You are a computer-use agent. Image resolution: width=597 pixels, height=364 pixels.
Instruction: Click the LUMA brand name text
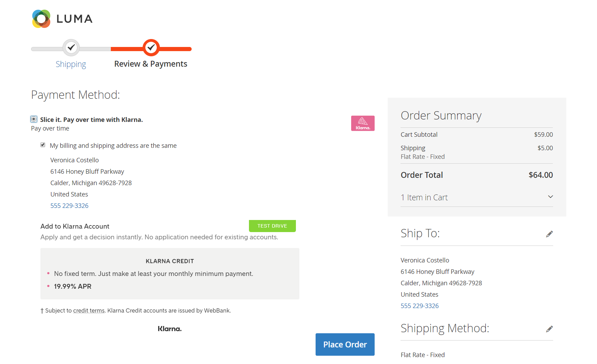click(x=75, y=19)
